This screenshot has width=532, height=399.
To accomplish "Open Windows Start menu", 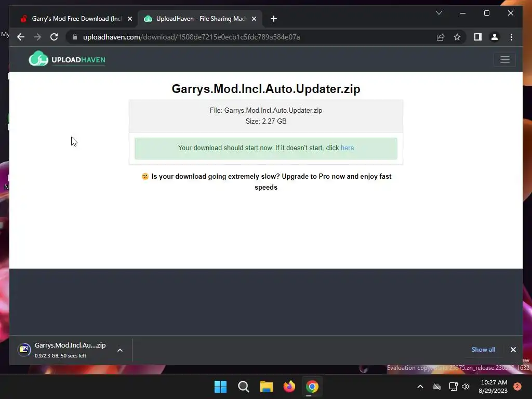I will (x=220, y=387).
